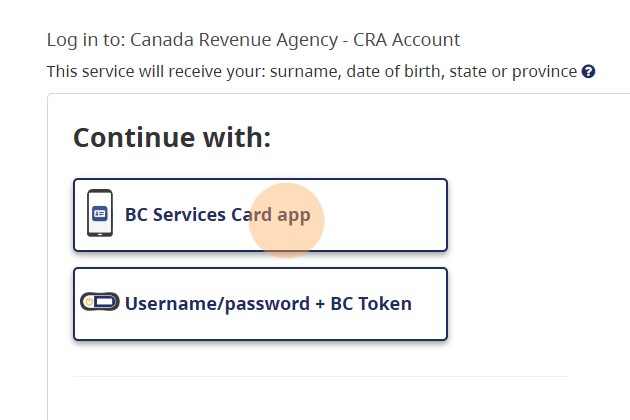
Task: Click the BC Token key fob icon
Action: [100, 302]
